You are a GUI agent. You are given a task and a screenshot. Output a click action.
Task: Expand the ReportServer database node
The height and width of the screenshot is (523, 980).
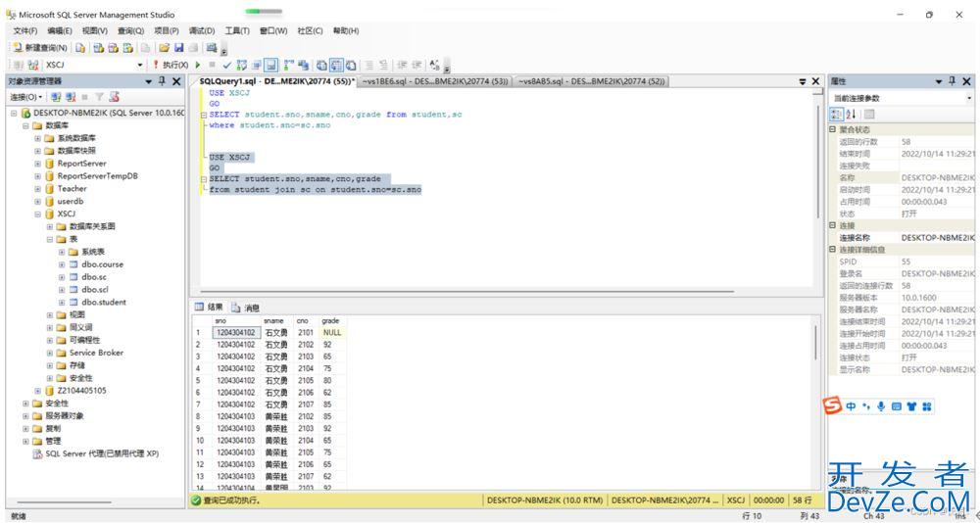click(37, 164)
